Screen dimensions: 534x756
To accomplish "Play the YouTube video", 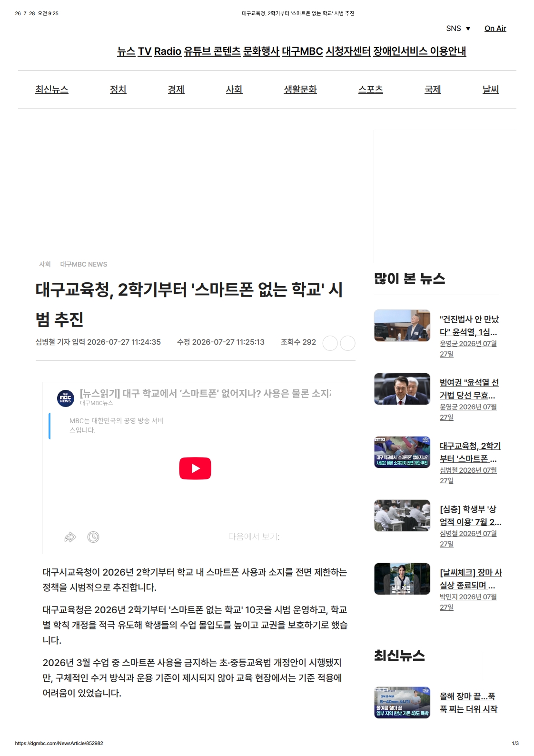I will 195,468.
